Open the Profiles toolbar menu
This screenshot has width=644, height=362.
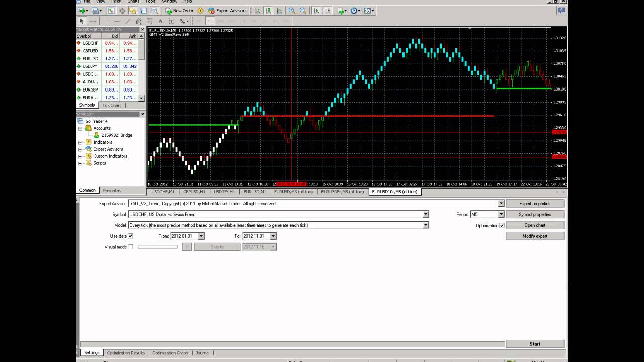pos(96,11)
